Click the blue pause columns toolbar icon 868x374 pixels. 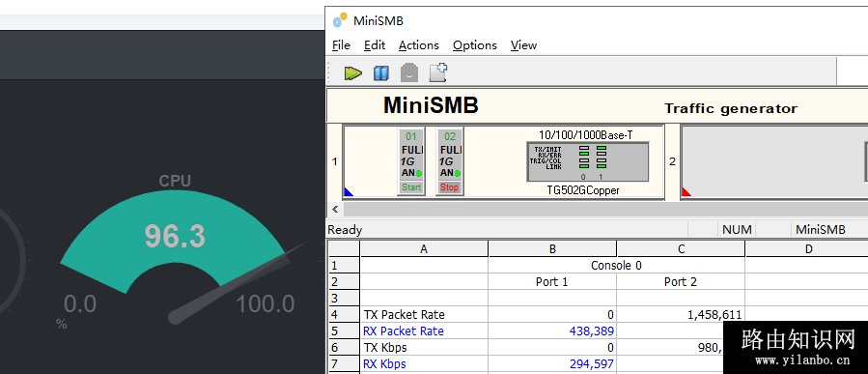[380, 73]
